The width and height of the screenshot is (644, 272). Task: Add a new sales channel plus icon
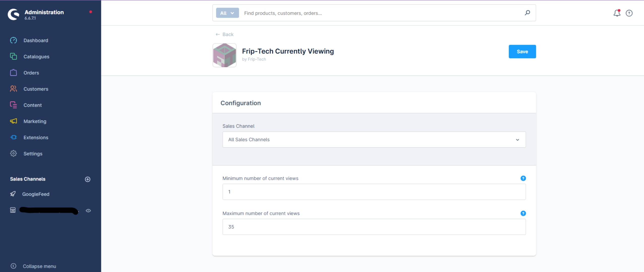[x=88, y=179]
